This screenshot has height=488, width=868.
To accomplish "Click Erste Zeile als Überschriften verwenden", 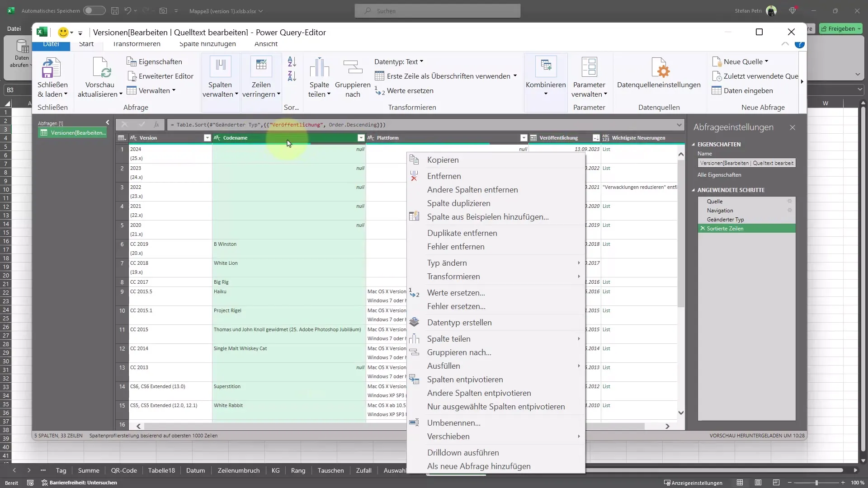I will [446, 76].
